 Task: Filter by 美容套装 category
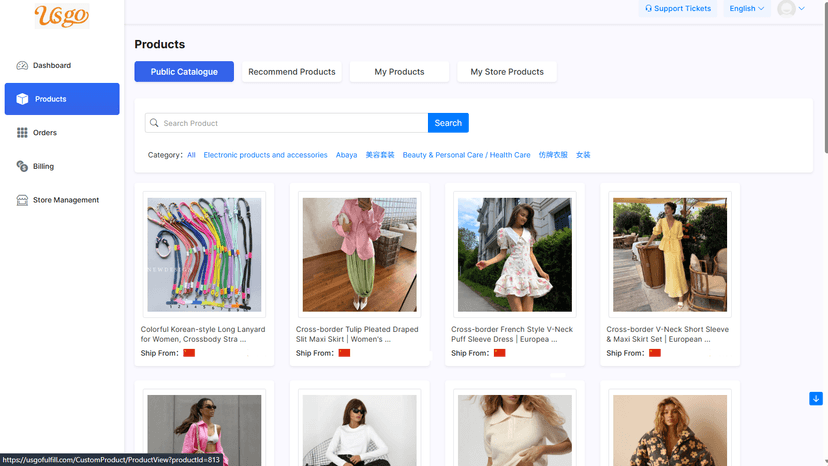380,155
